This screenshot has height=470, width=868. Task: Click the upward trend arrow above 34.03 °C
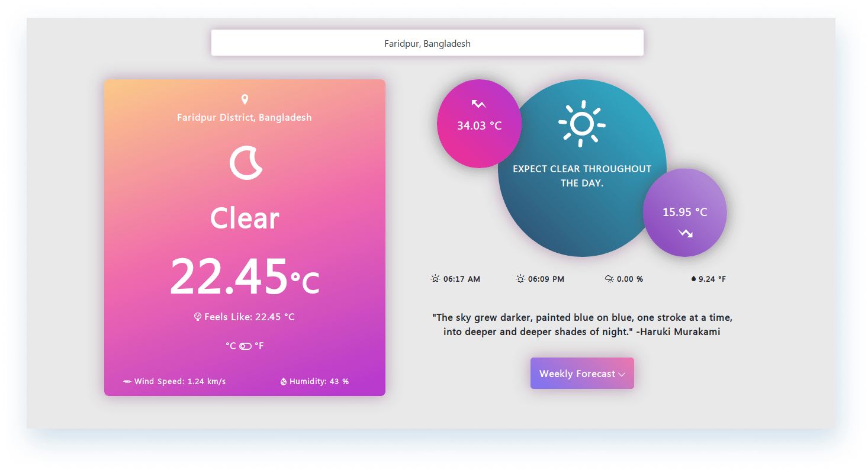click(478, 104)
